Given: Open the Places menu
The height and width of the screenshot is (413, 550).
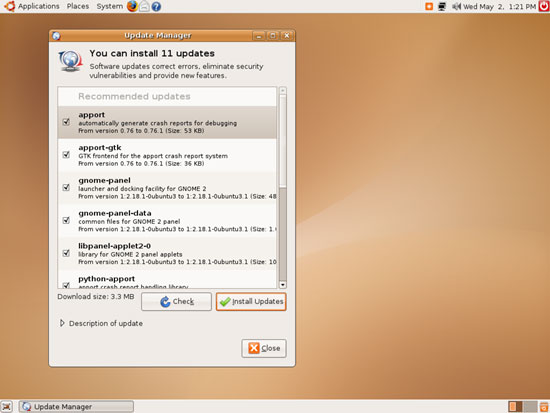Looking at the screenshot, I should pos(78,6).
